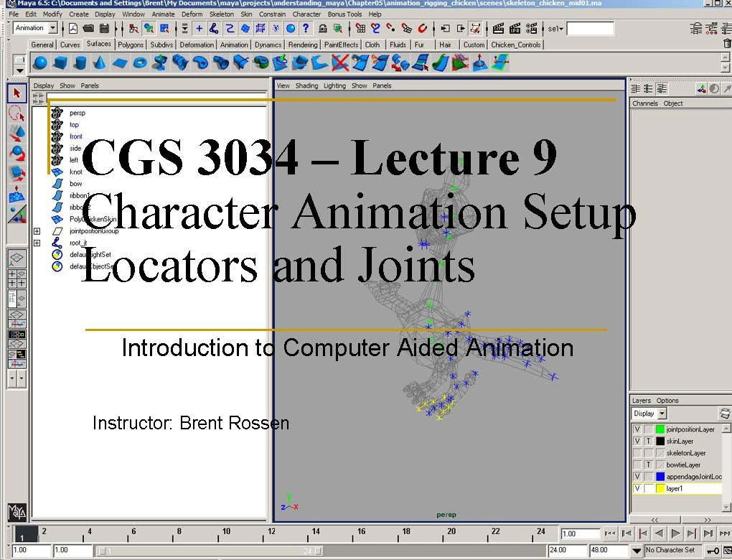The image size is (732, 560).
Task: Toggle visibility V of skinLayer
Action: [x=637, y=441]
